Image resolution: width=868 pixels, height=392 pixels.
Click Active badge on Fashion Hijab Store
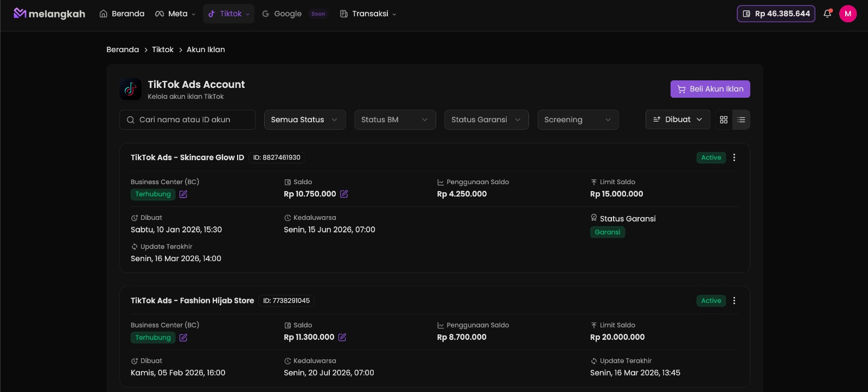pyautogui.click(x=711, y=301)
